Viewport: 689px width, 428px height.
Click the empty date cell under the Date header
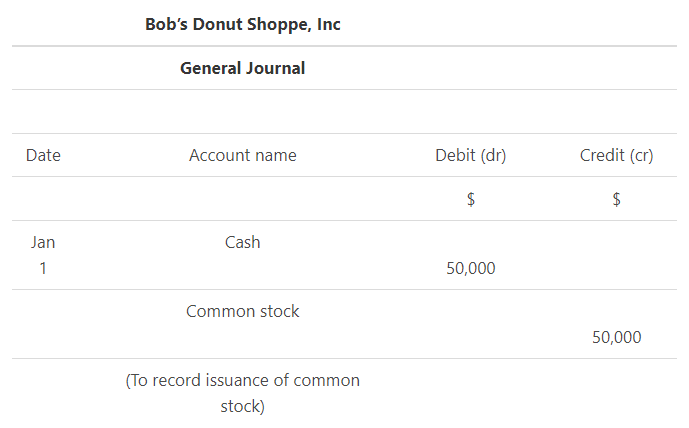pyautogui.click(x=43, y=199)
